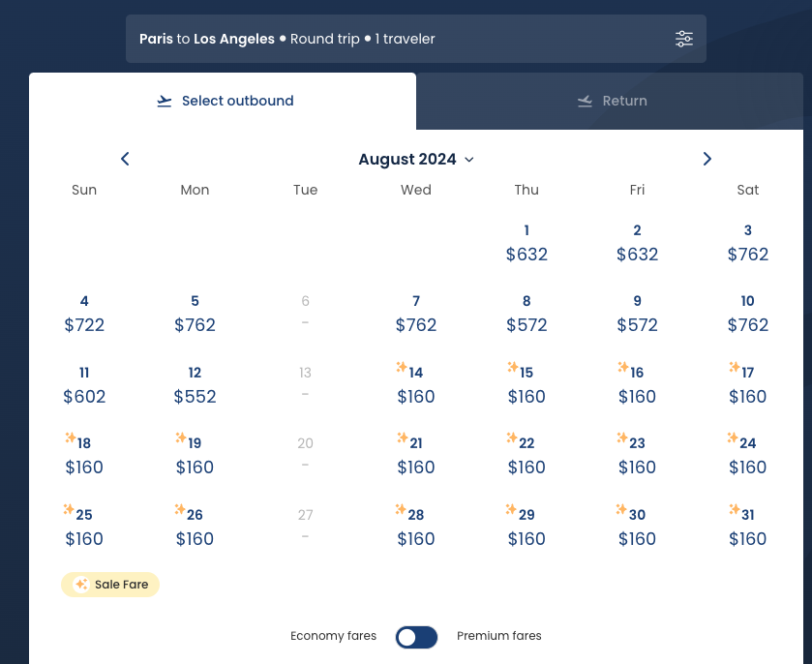Pick sale fare on August 14
Viewport: 812px width, 664px height.
tap(416, 385)
